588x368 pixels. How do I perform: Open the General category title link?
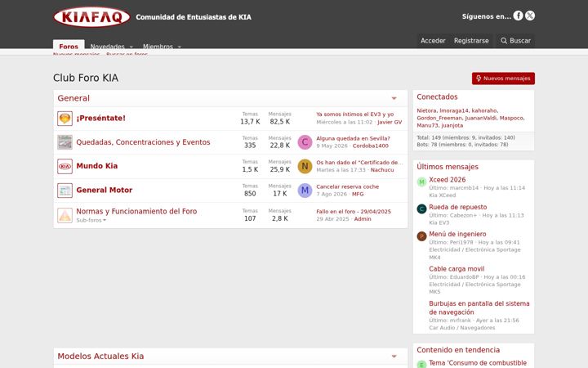(x=73, y=98)
